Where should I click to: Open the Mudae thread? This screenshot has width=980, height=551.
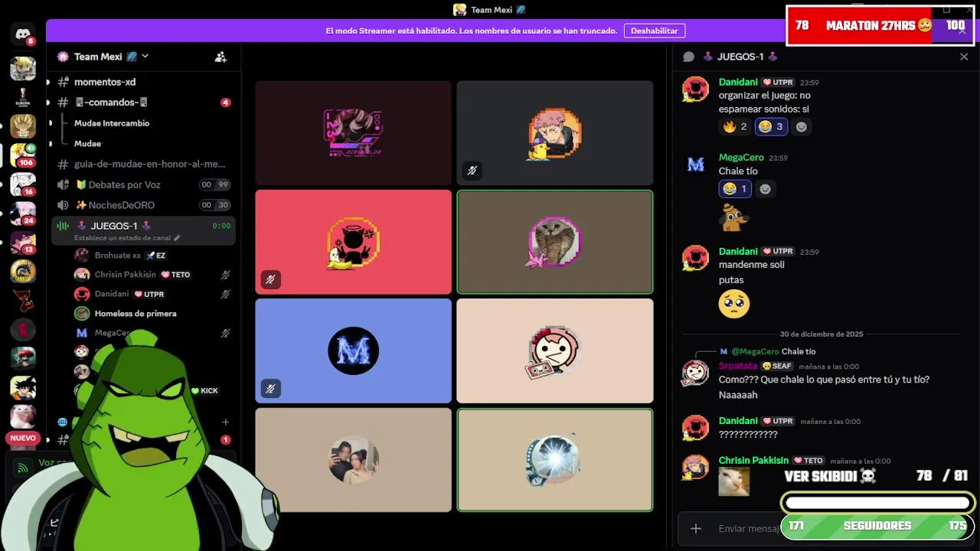click(x=87, y=144)
